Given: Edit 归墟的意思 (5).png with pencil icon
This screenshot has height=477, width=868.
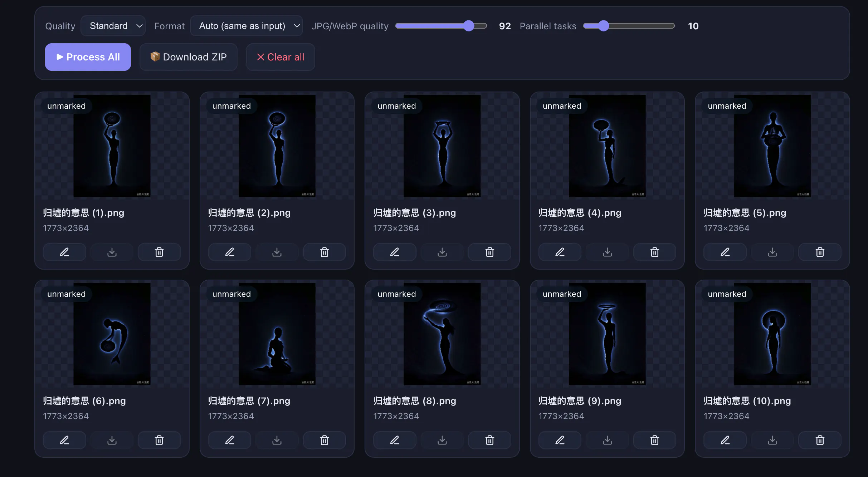Looking at the screenshot, I should click(x=725, y=252).
